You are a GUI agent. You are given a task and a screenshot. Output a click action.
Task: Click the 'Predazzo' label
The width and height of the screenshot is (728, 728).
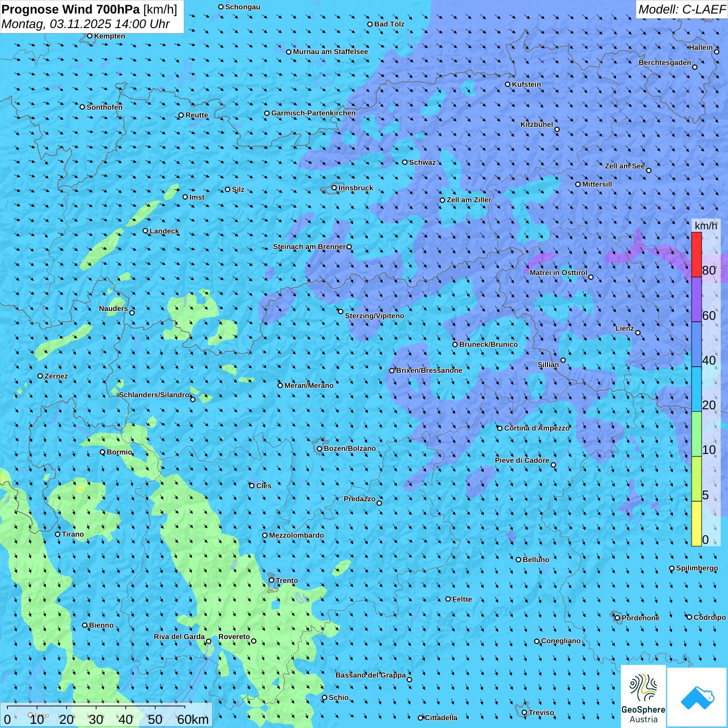pos(360,499)
